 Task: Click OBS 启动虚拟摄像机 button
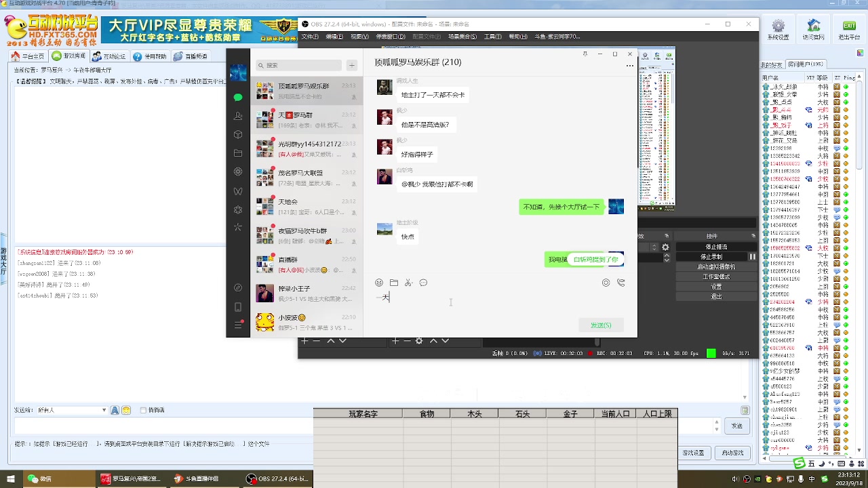tap(716, 266)
